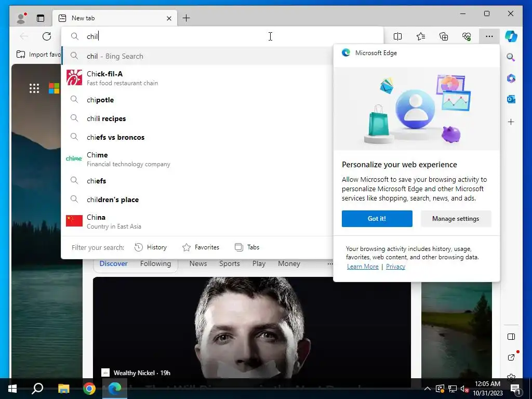
Task: Filter search by Favorites
Action: (201, 247)
